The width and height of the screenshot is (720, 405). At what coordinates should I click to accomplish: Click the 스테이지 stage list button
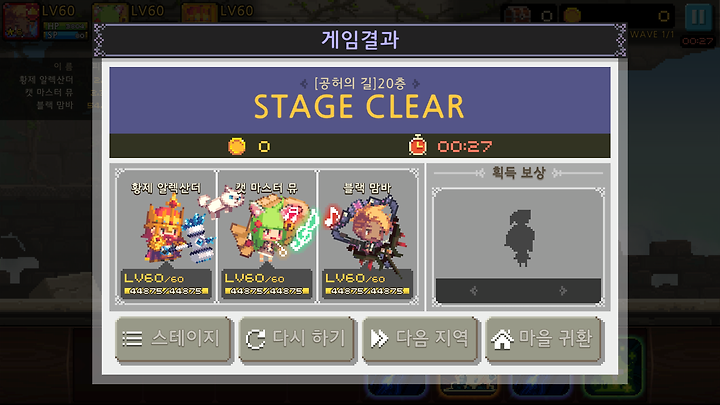174,340
